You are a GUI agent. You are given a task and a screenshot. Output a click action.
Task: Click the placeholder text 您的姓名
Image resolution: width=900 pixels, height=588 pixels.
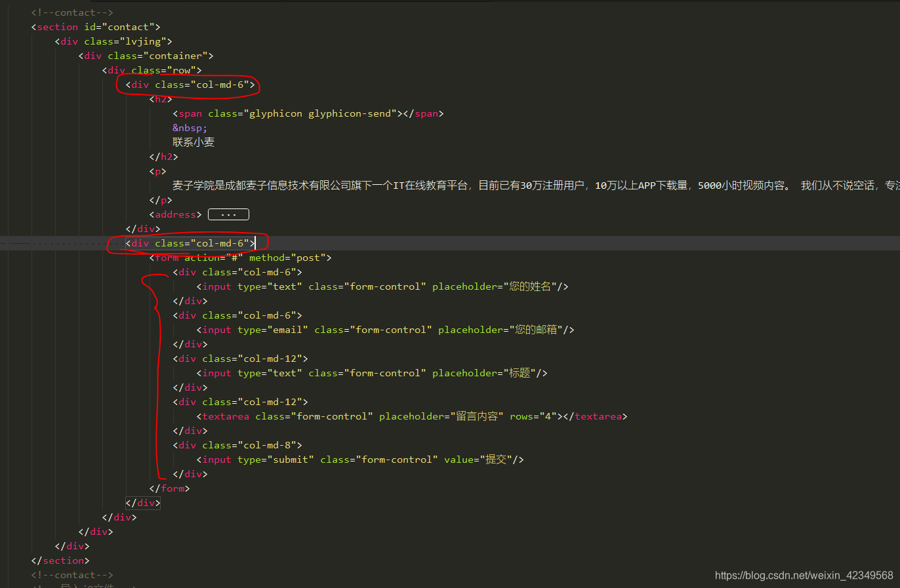coord(530,286)
